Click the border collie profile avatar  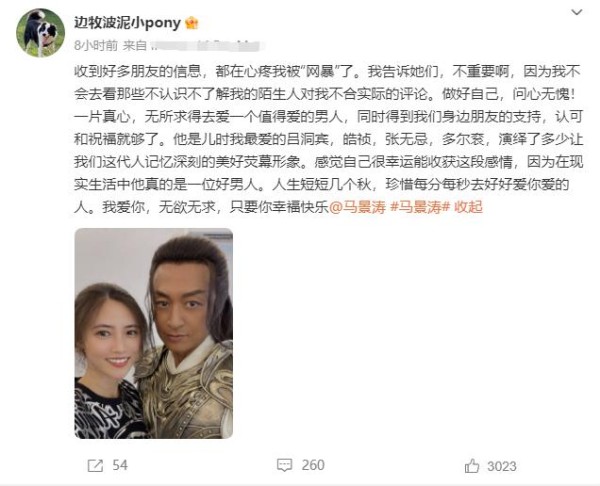pos(41,33)
